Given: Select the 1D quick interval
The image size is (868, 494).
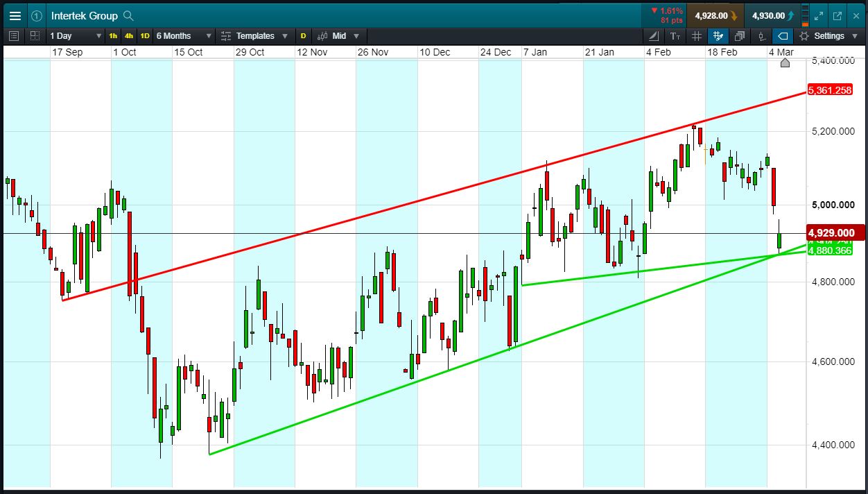Looking at the screenshot, I should point(145,36).
